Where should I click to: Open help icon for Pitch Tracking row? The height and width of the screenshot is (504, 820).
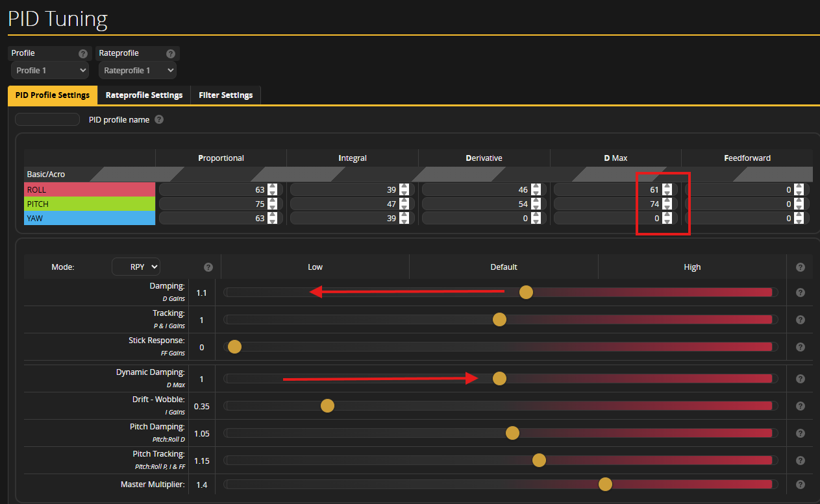coord(800,461)
